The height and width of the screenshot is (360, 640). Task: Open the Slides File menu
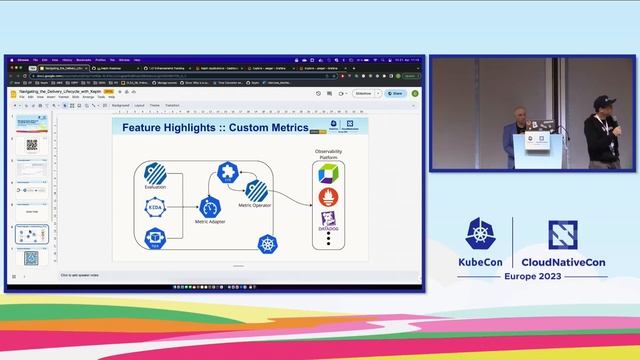click(22, 97)
